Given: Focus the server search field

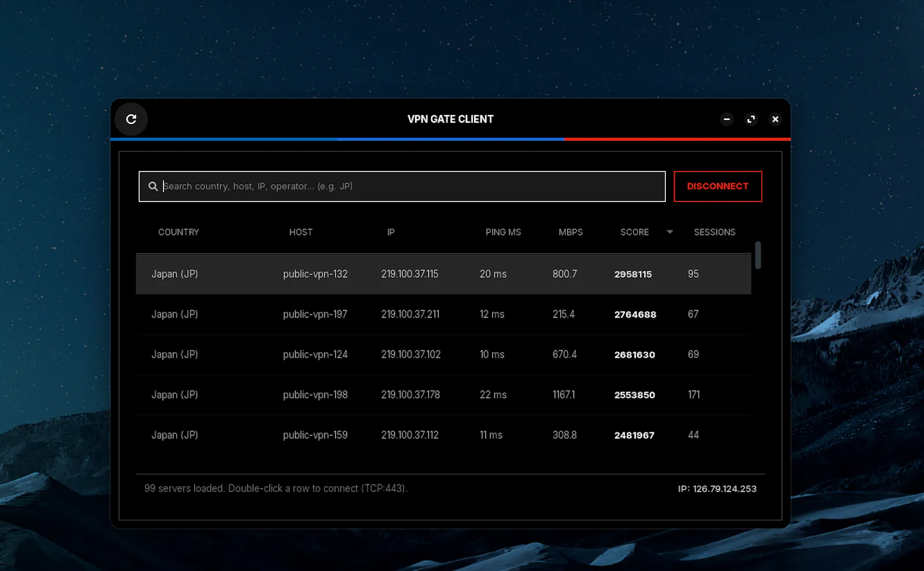Looking at the screenshot, I should coord(402,186).
